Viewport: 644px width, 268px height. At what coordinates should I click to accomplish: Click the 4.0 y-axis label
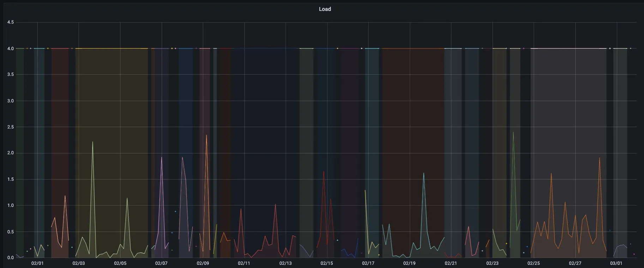[11, 48]
